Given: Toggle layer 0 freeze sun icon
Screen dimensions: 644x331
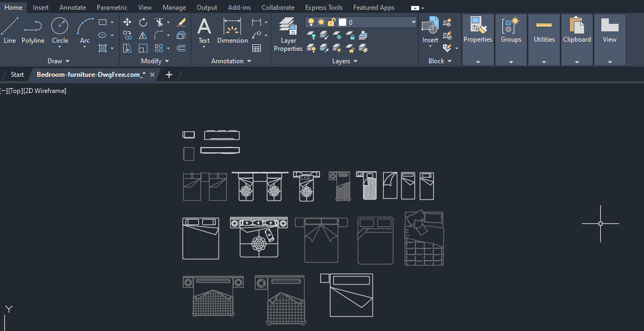Looking at the screenshot, I should [x=321, y=22].
